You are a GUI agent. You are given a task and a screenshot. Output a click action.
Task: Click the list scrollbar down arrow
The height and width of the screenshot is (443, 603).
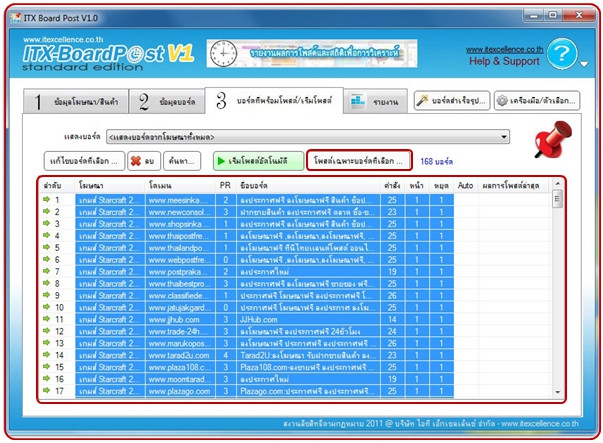tap(557, 392)
